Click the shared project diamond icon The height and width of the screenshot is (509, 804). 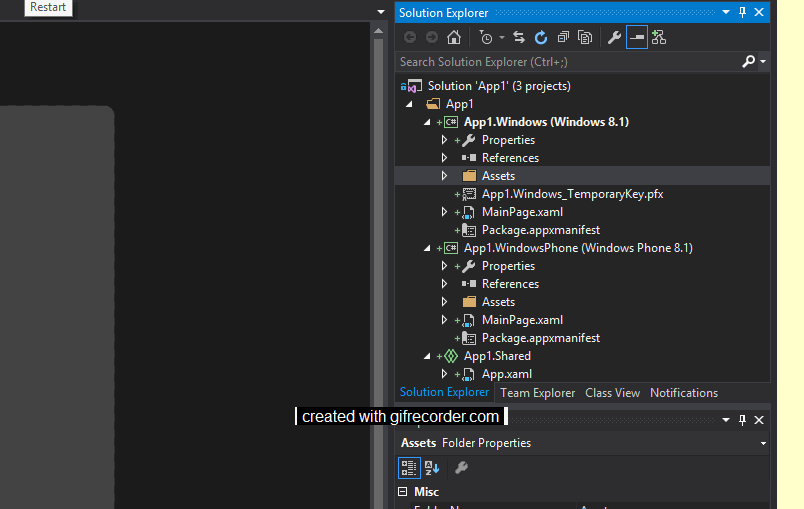click(x=451, y=356)
